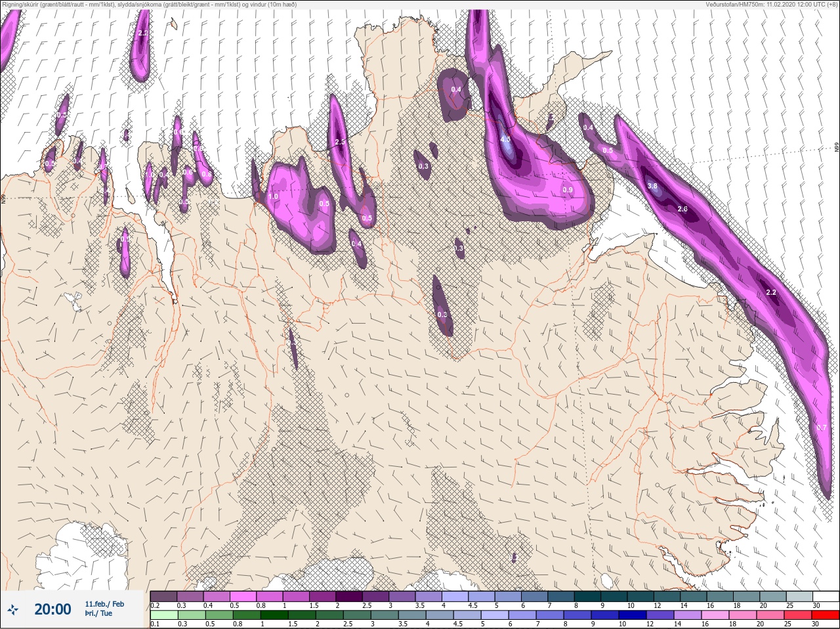Click lower legend red swatch labelled 30
Screen dimensions: 840x629
826,616
